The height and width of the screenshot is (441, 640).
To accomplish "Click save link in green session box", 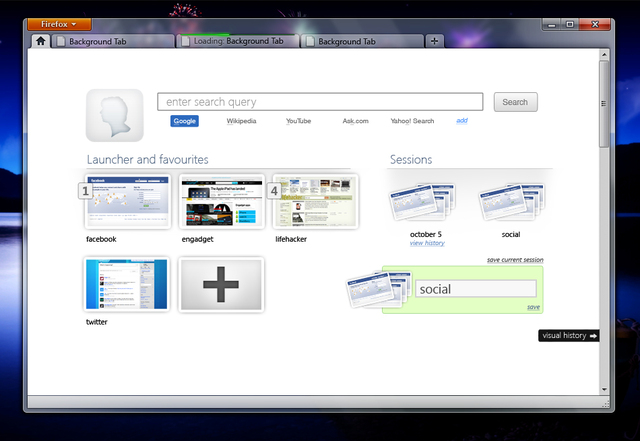I will coord(533,307).
